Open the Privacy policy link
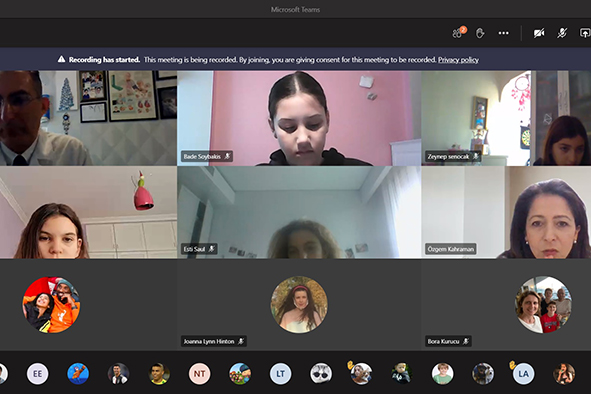591x394 pixels. coord(458,60)
